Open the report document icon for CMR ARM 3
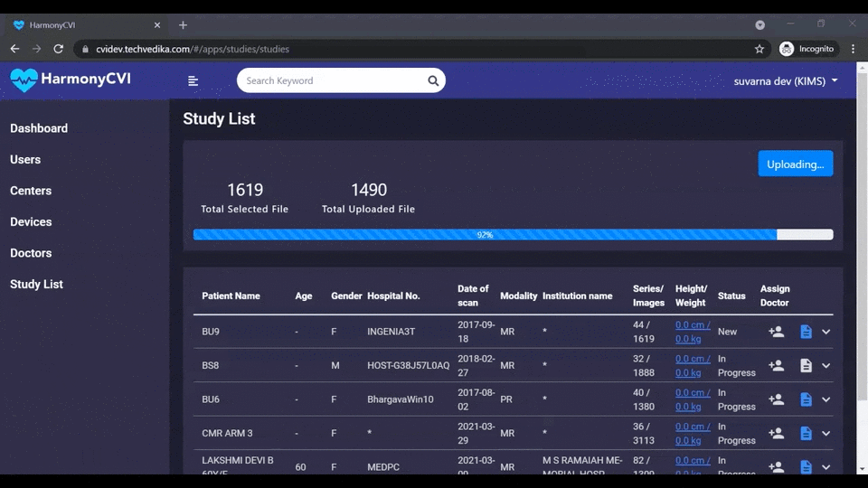Screen dimensions: 868x488 (806, 434)
